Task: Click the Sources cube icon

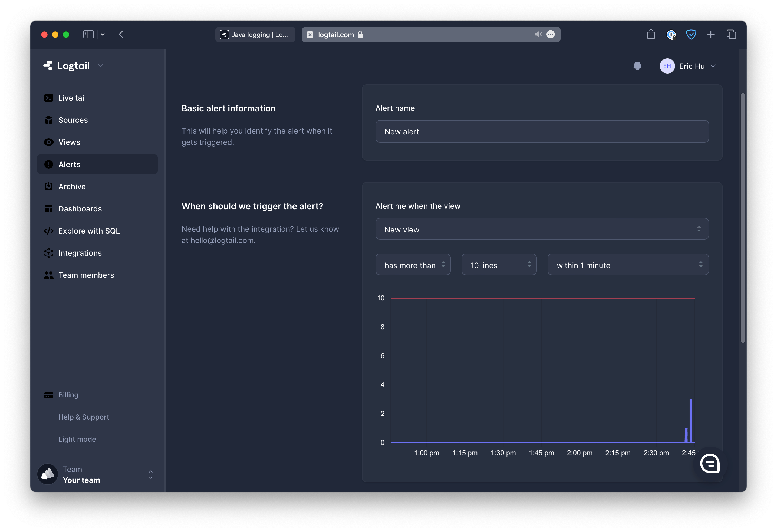Action: pos(49,120)
